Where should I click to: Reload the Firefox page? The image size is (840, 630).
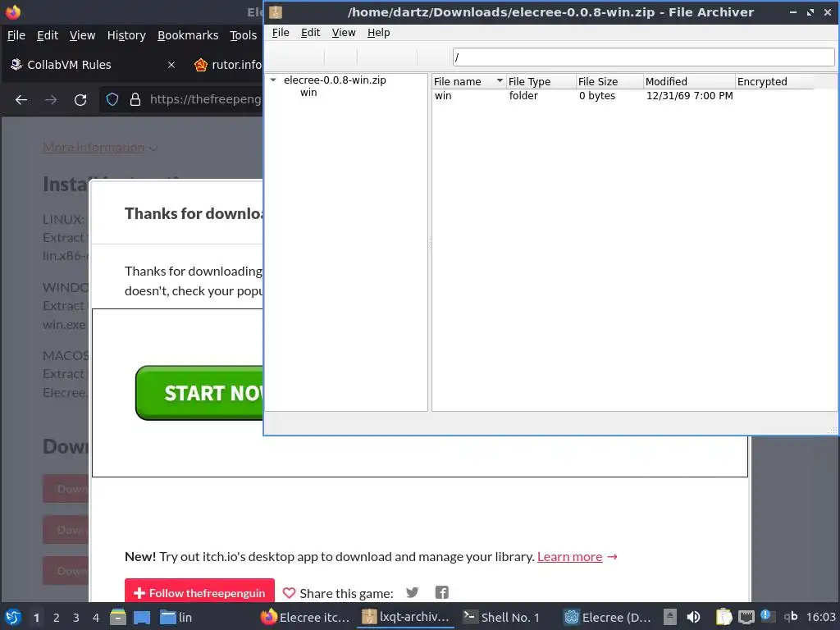click(80, 99)
